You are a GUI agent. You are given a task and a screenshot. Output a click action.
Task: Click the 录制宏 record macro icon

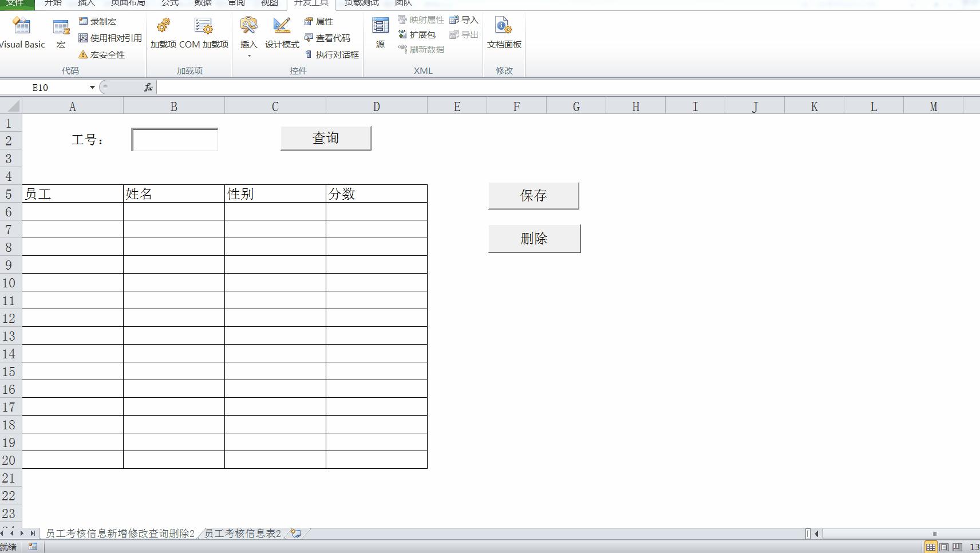click(x=82, y=21)
